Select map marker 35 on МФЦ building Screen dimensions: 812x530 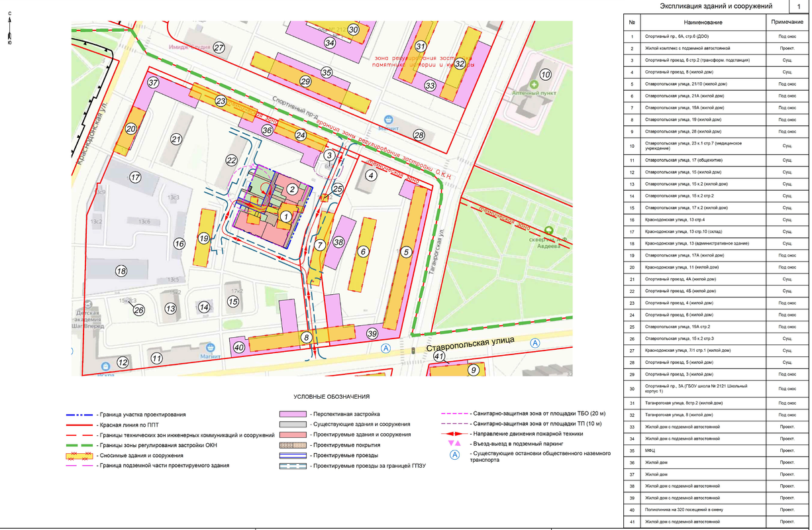(326, 72)
